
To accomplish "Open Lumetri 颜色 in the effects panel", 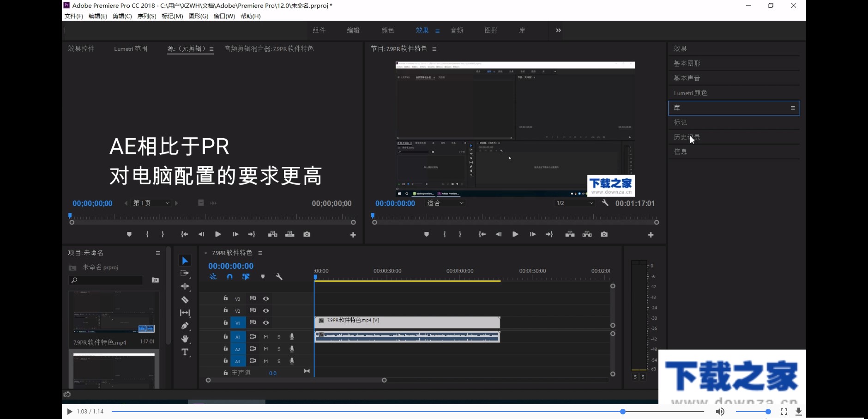I will pyautogui.click(x=690, y=92).
